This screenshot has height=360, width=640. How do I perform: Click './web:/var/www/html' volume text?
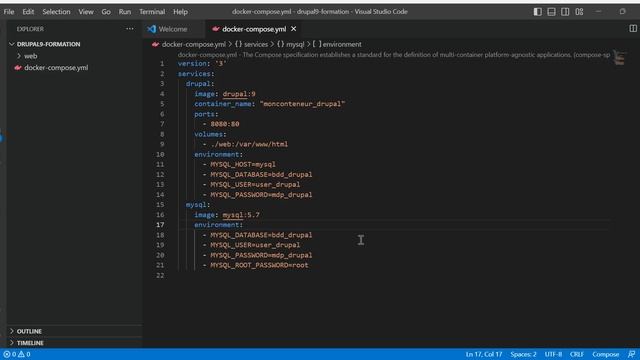click(249, 144)
